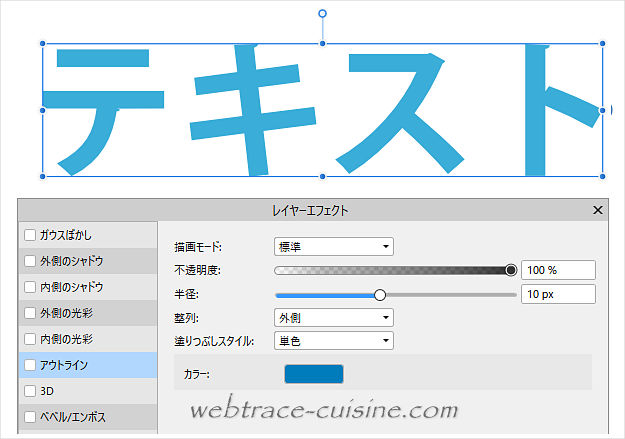Click the 100 % opacity input field

(x=557, y=270)
